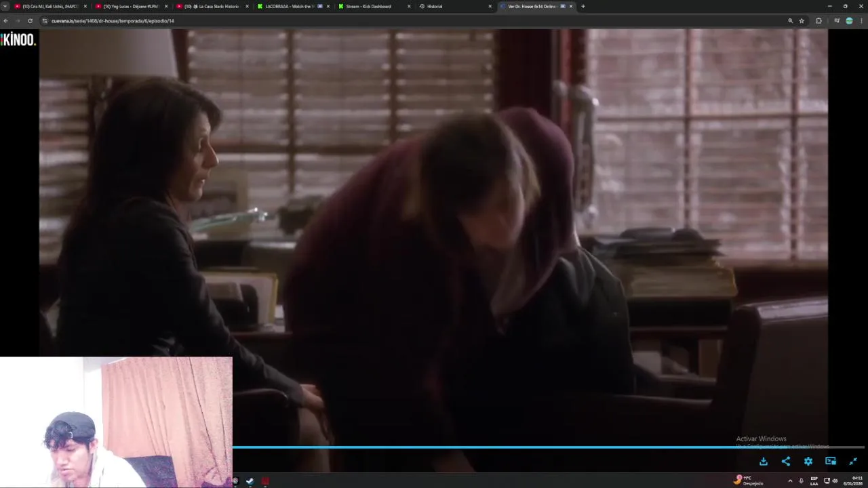Viewport: 868px width, 488px height.
Task: Open the browser extensions puzzle icon
Action: pyautogui.click(x=818, y=21)
